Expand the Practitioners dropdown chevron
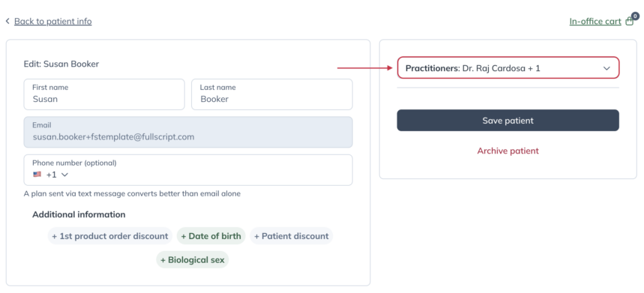The width and height of the screenshot is (644, 293). (607, 68)
